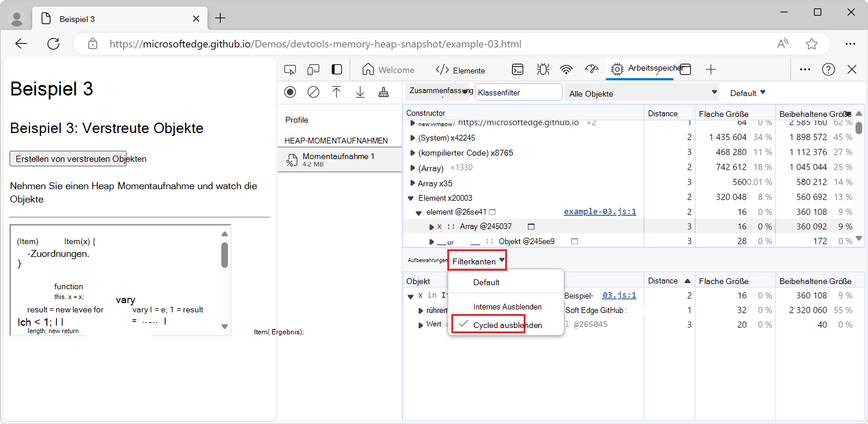Screen dimensions: 868x424
Task: Open a new browser tab
Action: (x=220, y=19)
